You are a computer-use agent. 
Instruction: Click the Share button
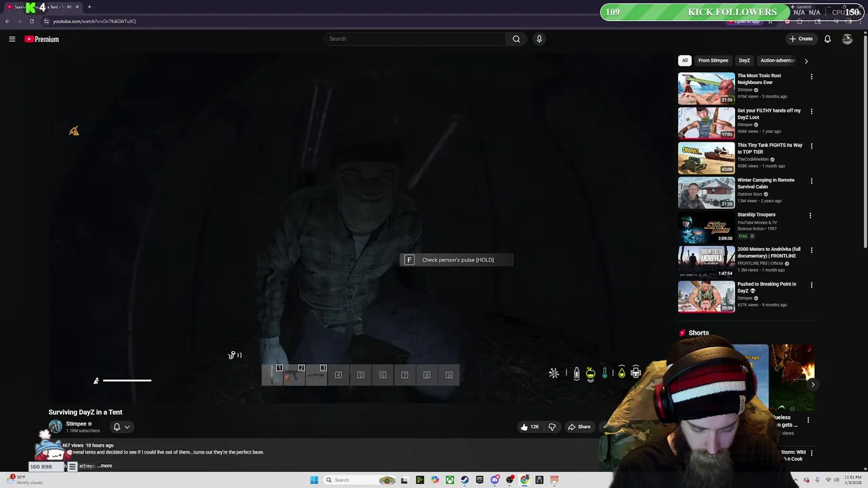click(x=578, y=427)
